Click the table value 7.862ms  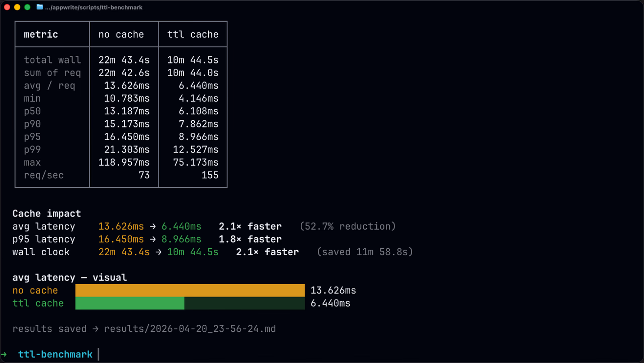(199, 124)
